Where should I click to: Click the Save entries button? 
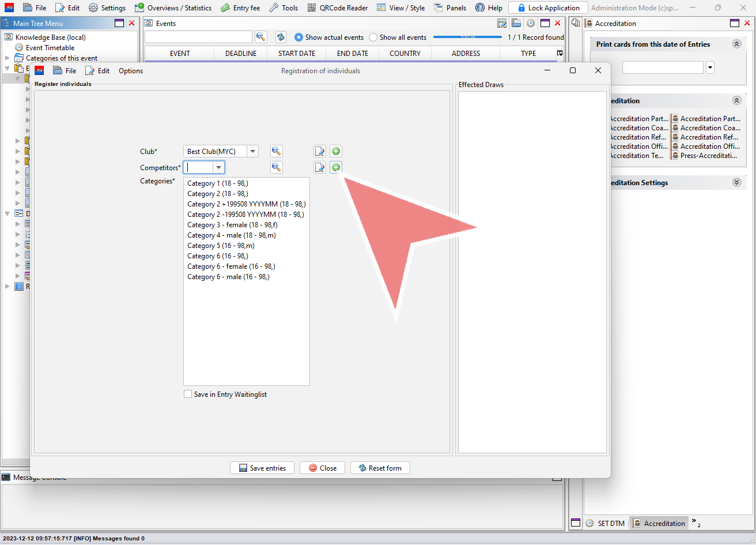tap(262, 468)
